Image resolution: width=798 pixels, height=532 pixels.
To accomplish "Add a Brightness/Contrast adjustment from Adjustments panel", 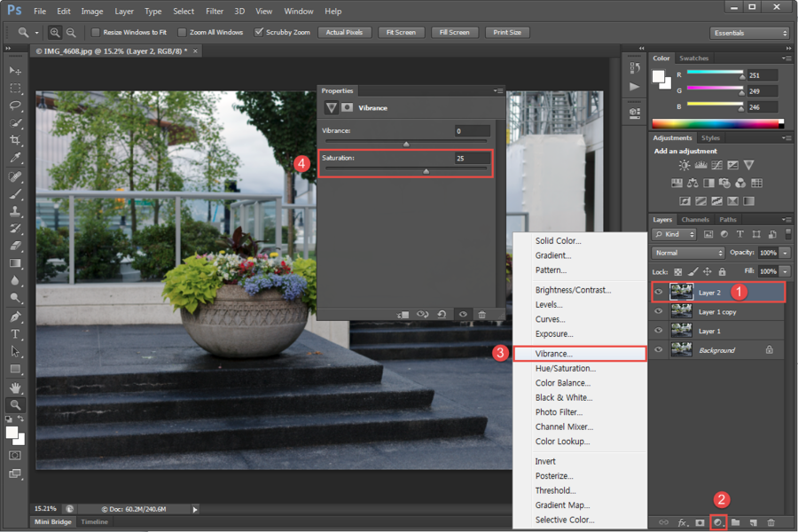I will (685, 165).
